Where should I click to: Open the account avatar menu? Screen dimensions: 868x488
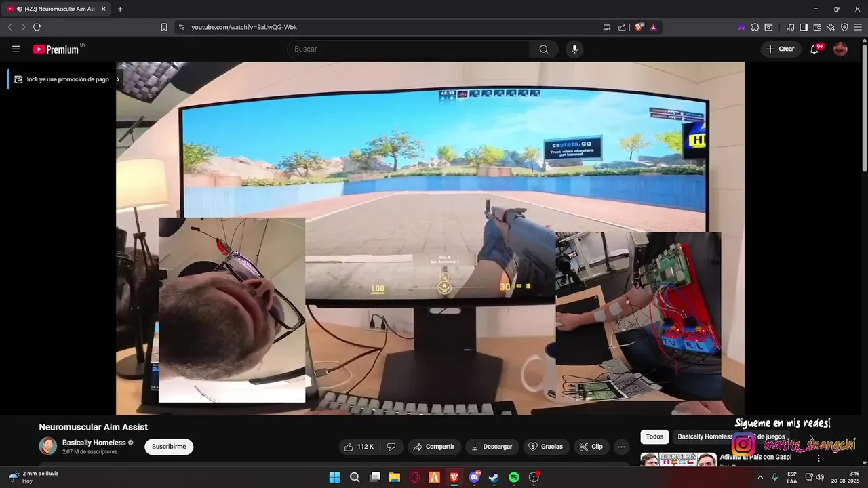point(840,49)
